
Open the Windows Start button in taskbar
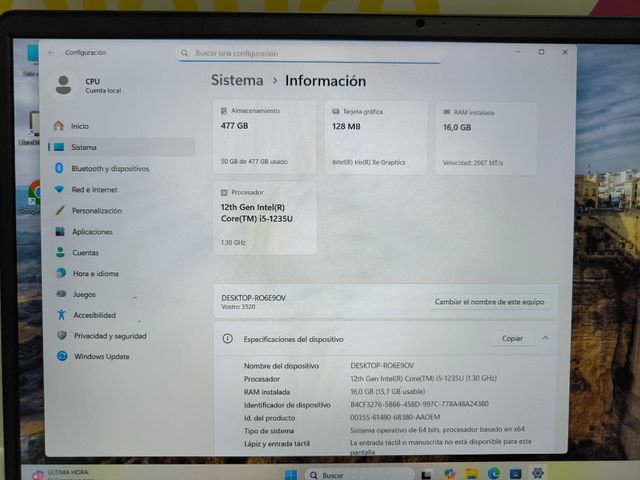coord(291,475)
